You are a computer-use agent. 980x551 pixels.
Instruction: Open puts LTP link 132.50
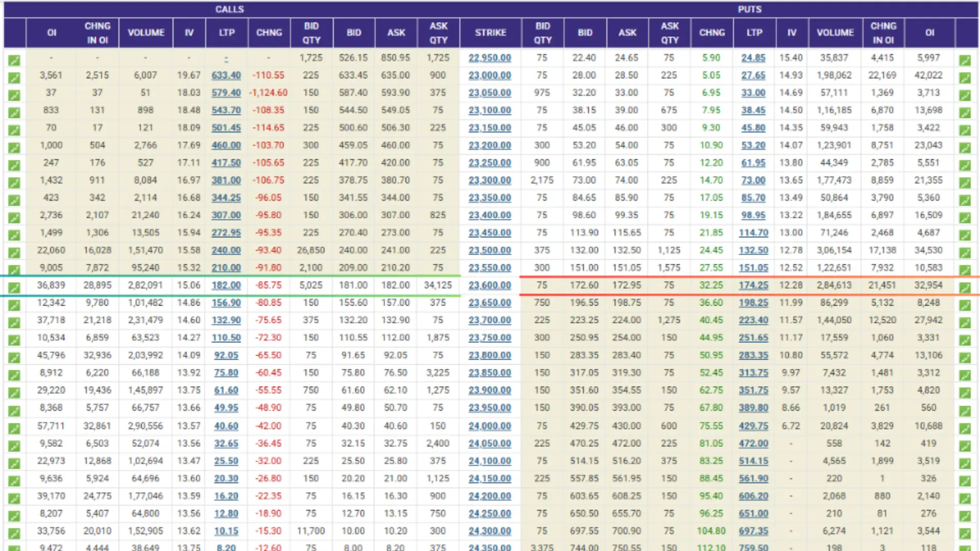pyautogui.click(x=753, y=250)
